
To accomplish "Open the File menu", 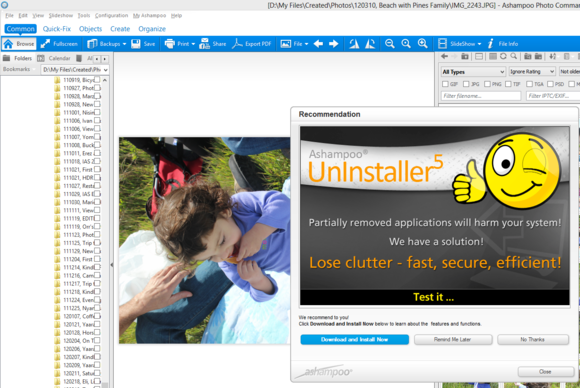I will 9,16.
